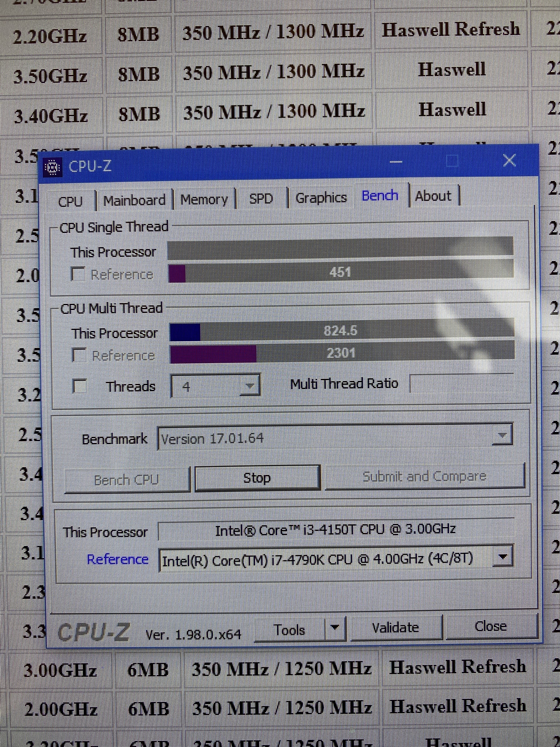Switch to the Mainboard tab
Screen dimensions: 560x747
pyautogui.click(x=134, y=201)
